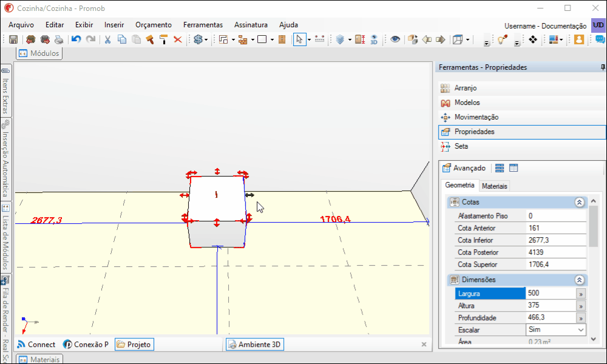Collapse the Dimensões section
This screenshot has width=607, height=364.
[x=579, y=280]
